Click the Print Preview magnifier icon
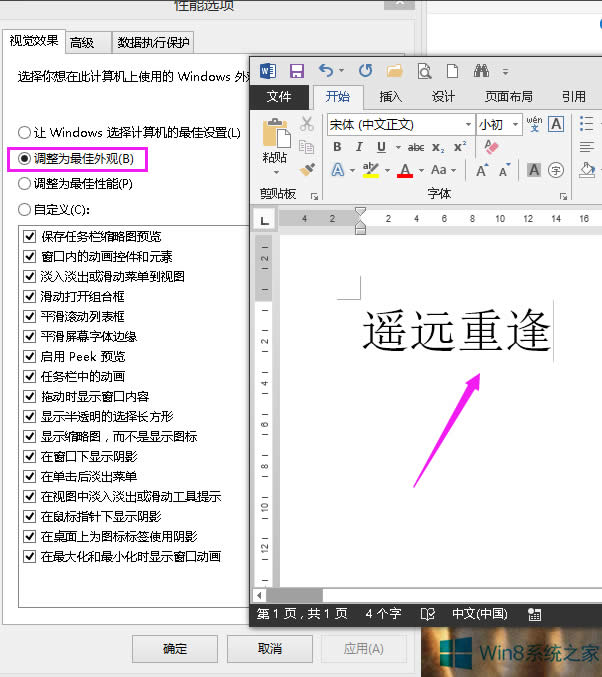Screen dimensions: 602x677 [424, 71]
